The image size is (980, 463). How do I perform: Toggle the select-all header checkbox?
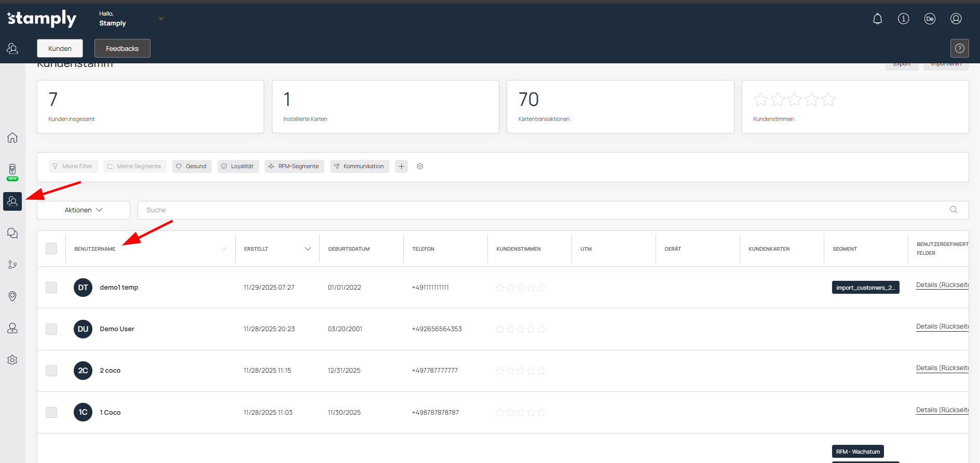pos(51,249)
